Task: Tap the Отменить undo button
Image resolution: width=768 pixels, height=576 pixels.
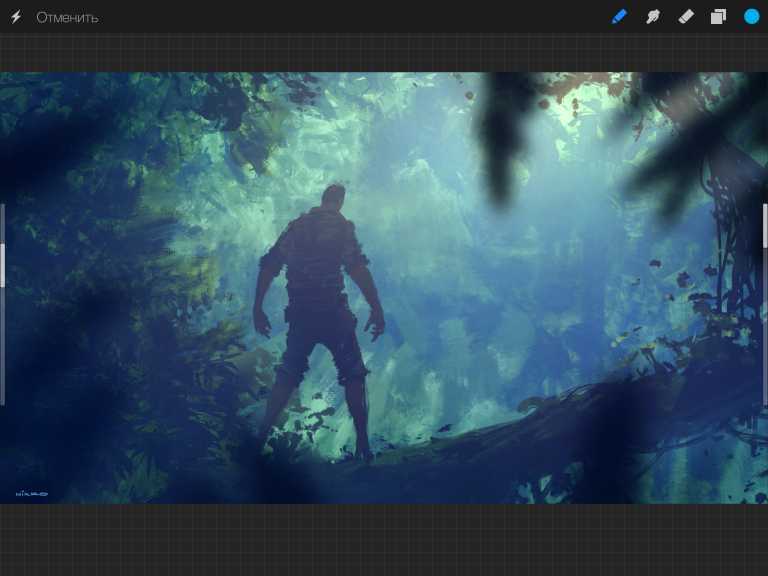Action: [x=67, y=18]
